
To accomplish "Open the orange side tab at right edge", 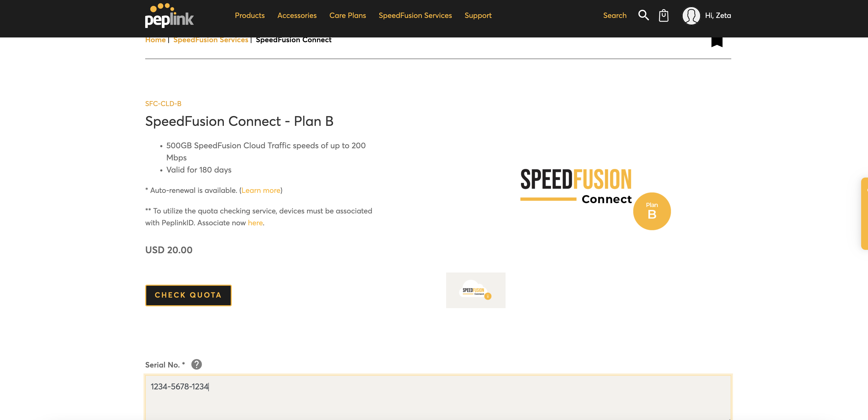I will pyautogui.click(x=864, y=213).
